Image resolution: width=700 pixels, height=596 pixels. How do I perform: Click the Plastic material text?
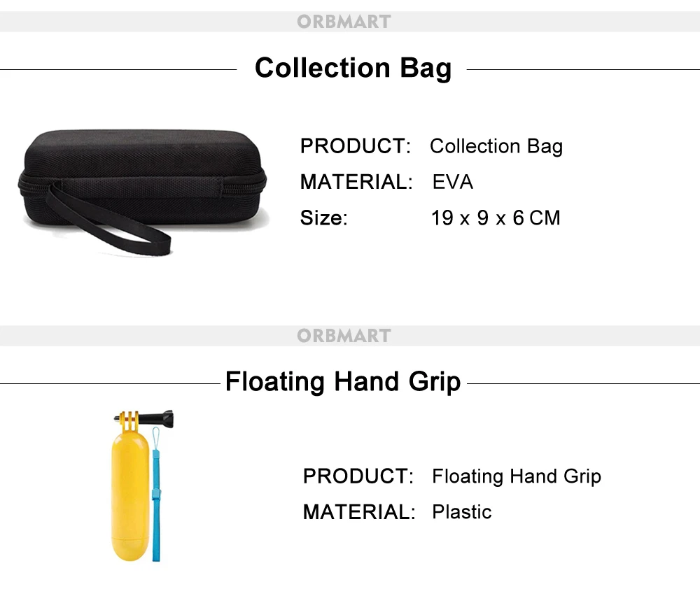pos(461,512)
